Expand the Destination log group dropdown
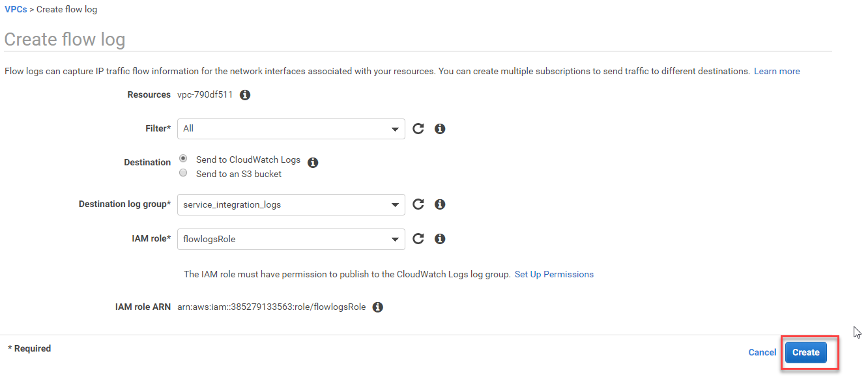Image resolution: width=868 pixels, height=388 pixels. (x=291, y=204)
